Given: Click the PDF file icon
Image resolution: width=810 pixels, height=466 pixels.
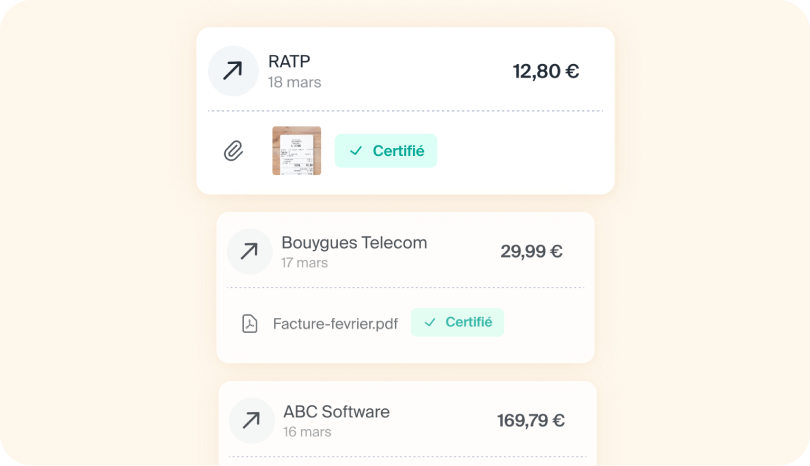Looking at the screenshot, I should (x=250, y=323).
